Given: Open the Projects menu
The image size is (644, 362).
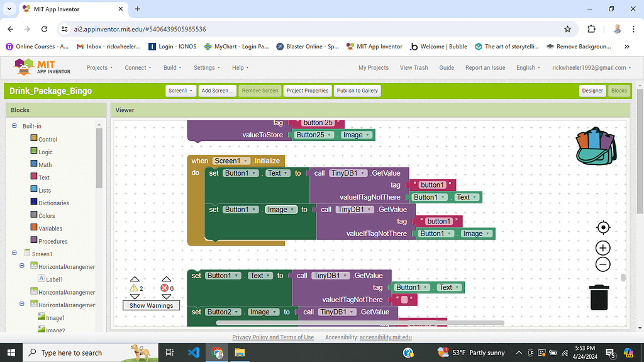Looking at the screenshot, I should pyautogui.click(x=99, y=68).
